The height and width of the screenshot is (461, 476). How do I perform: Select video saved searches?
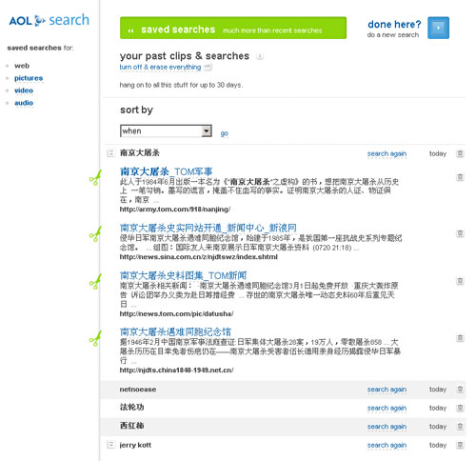tap(24, 90)
